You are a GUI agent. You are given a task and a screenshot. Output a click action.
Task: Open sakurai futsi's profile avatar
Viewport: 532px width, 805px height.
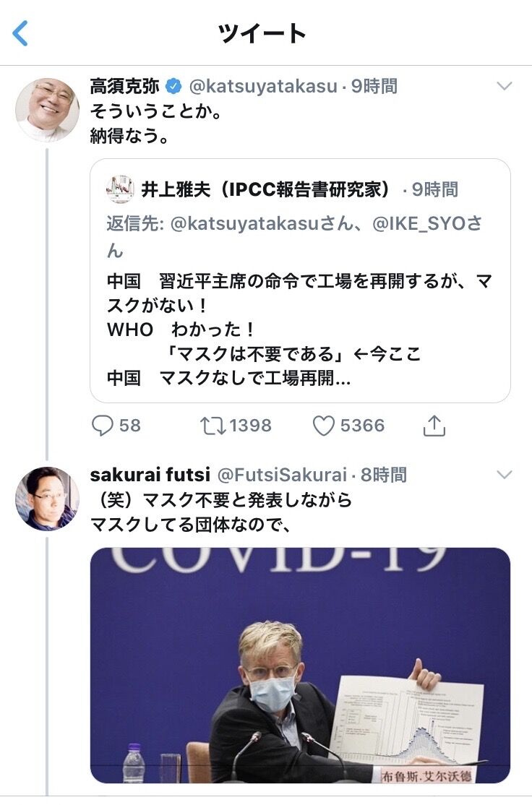[x=47, y=499]
